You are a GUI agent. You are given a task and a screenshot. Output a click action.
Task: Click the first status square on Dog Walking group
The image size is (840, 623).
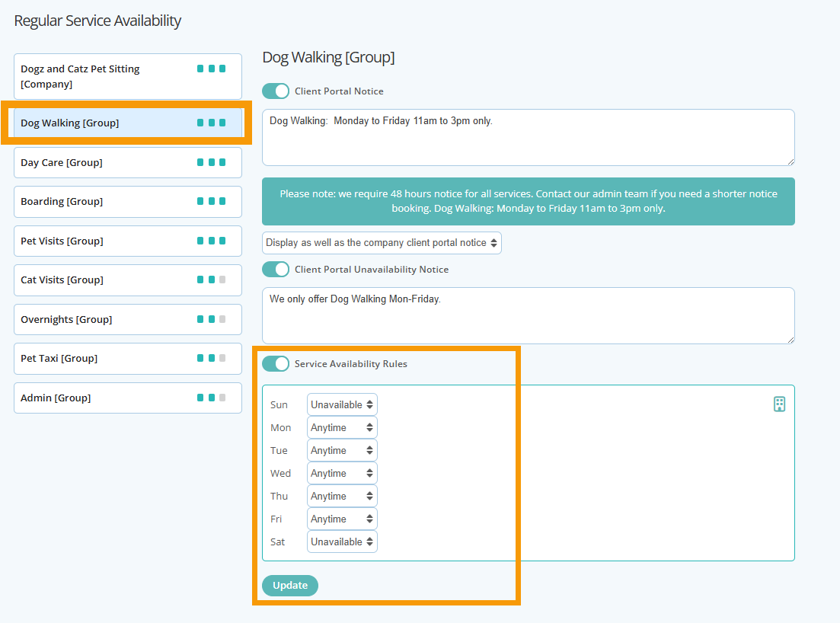pyautogui.click(x=200, y=123)
